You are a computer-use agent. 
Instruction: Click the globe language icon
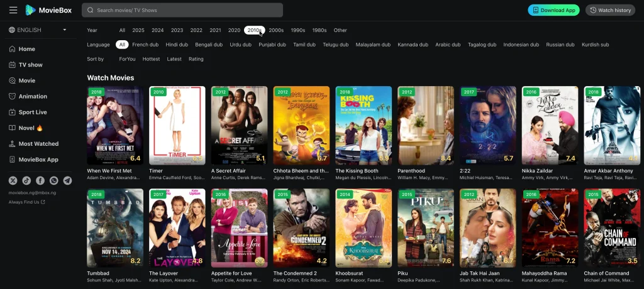click(12, 30)
